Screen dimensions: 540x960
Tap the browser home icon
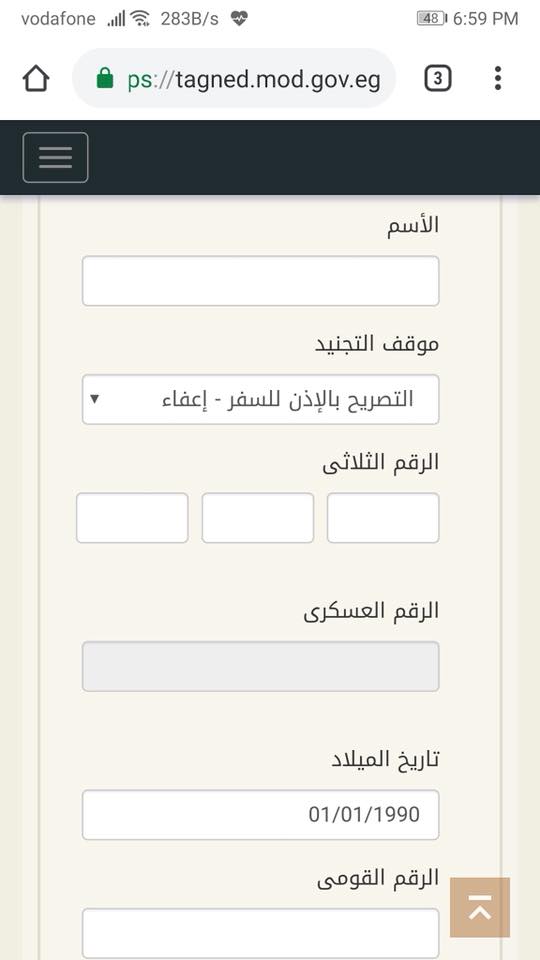pyautogui.click(x=36, y=79)
